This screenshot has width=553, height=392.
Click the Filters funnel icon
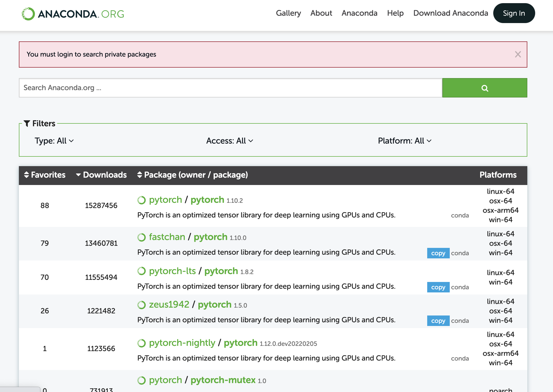pos(27,123)
